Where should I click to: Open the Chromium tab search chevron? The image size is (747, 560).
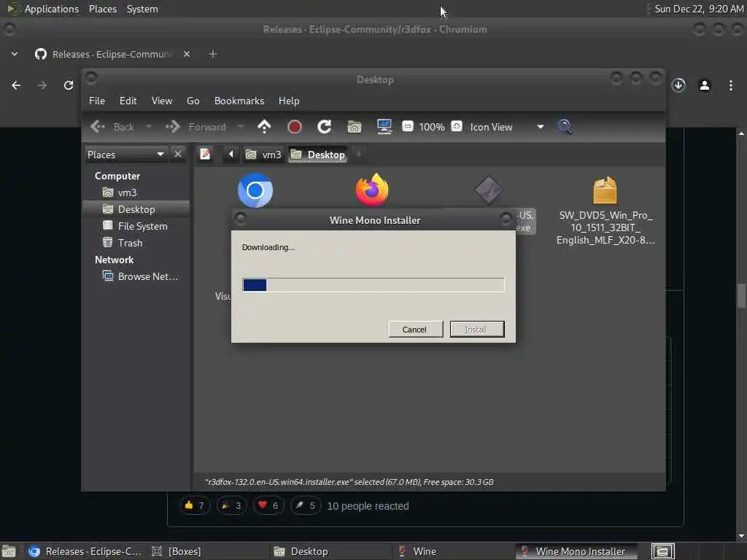[15, 54]
